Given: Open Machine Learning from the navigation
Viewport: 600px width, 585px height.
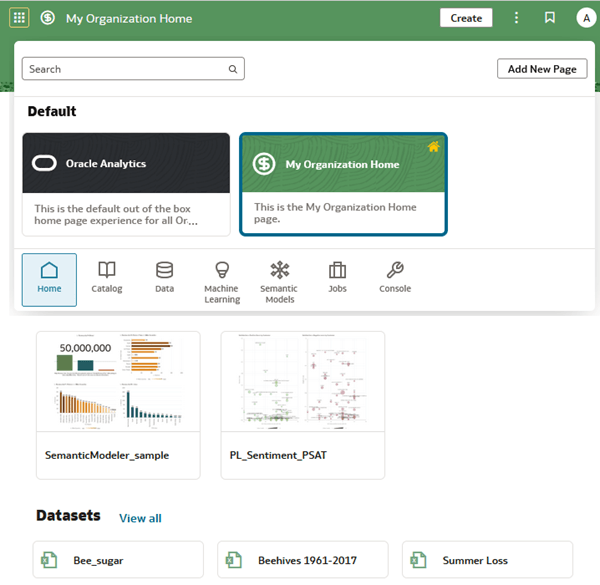Looking at the screenshot, I should click(222, 282).
